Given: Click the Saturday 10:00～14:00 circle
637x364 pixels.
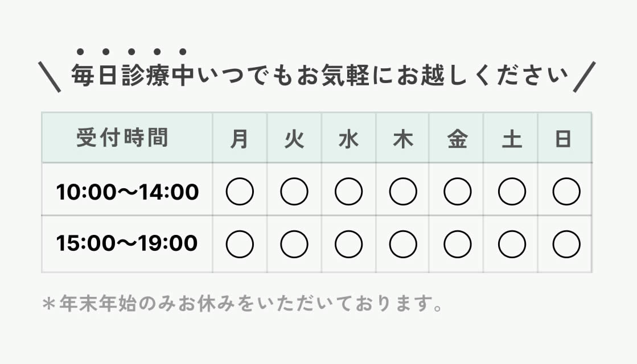Looking at the screenshot, I should (512, 192).
